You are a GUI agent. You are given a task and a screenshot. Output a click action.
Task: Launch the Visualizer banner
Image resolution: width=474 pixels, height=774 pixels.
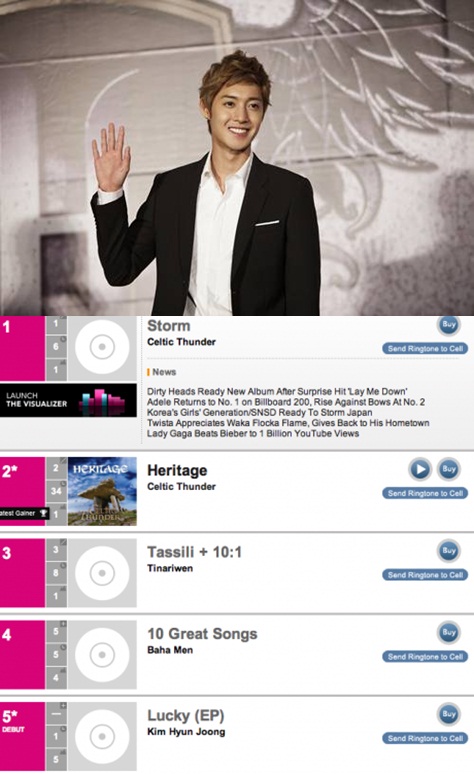coord(68,400)
